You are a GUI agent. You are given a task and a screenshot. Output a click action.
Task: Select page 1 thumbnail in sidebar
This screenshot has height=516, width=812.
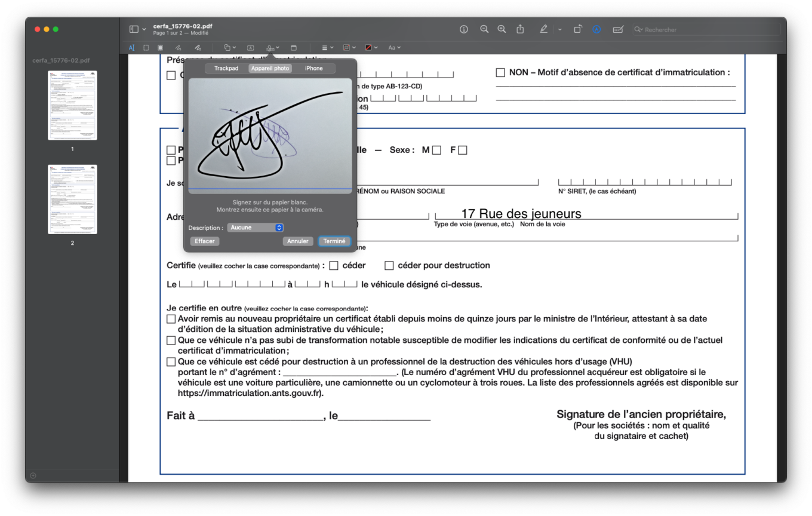pos(72,105)
